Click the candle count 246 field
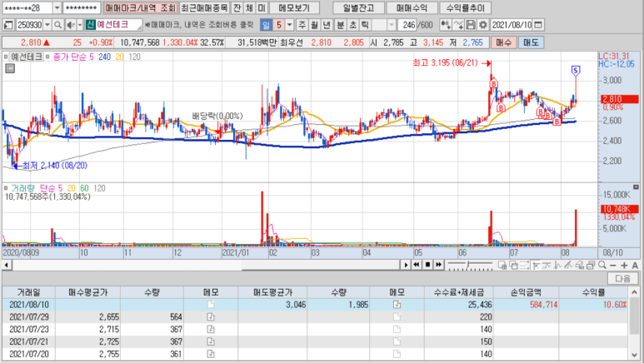The height and width of the screenshot is (363, 644). tap(407, 25)
